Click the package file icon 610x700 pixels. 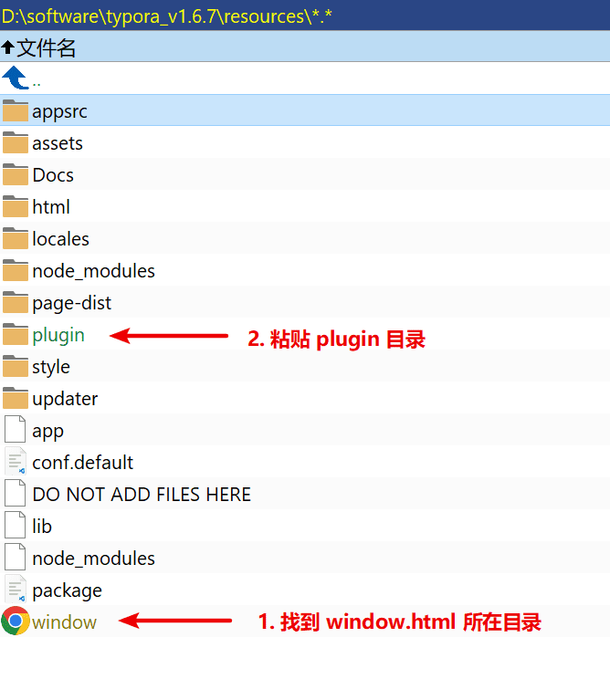point(16,589)
